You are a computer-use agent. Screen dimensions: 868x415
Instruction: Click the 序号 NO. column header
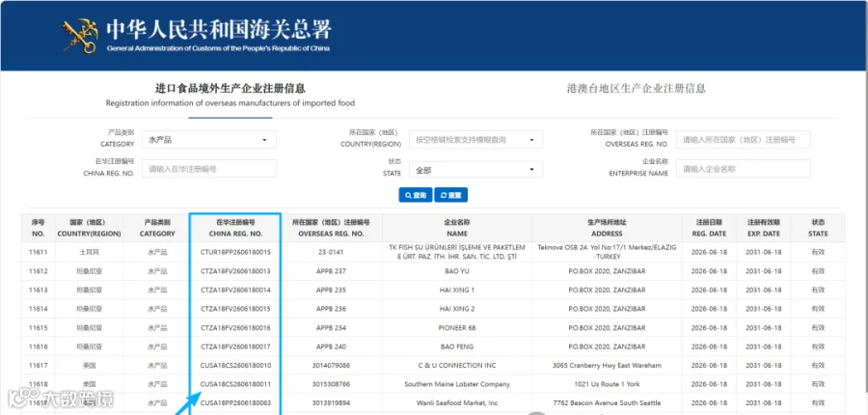(x=38, y=228)
